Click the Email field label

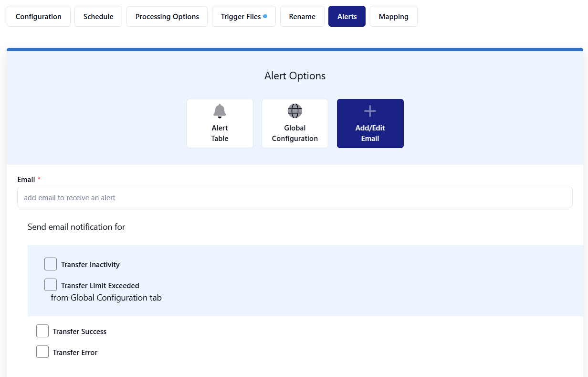(26, 180)
